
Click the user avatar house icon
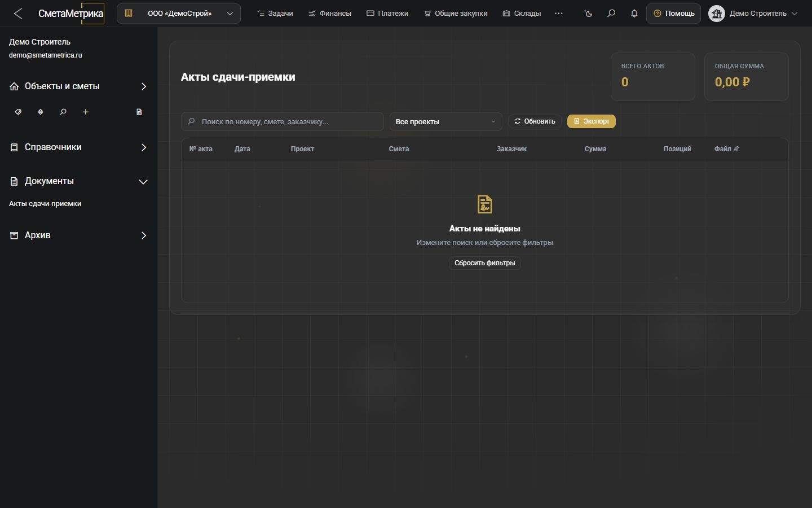coord(716,14)
